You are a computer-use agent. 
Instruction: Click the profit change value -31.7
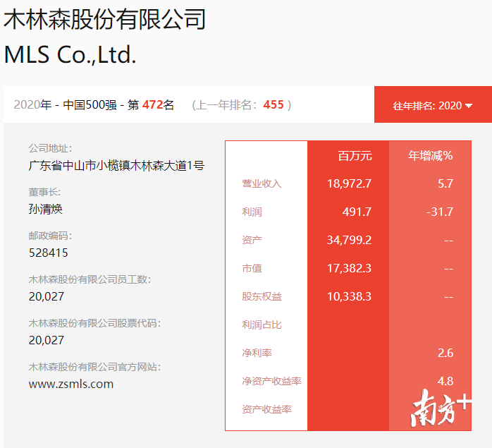click(x=439, y=212)
